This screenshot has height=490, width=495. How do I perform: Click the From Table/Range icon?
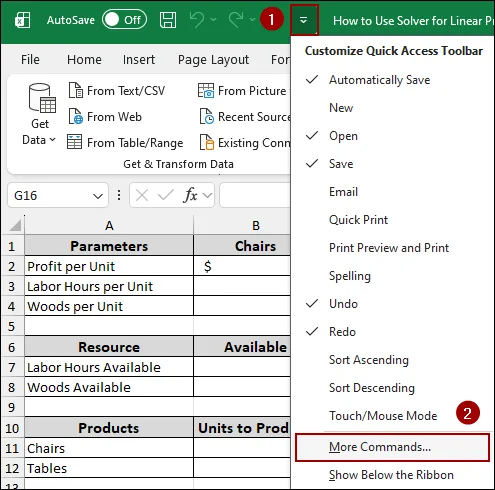(x=75, y=142)
